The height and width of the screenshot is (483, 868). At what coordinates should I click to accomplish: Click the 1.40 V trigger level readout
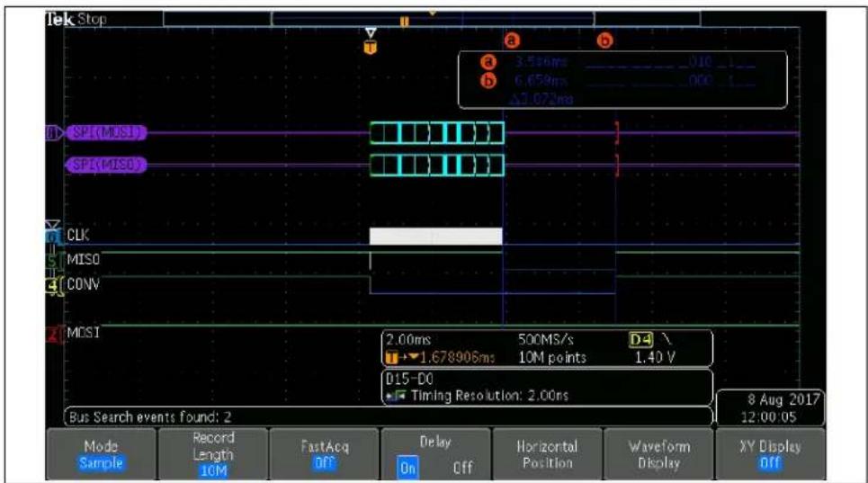[655, 358]
